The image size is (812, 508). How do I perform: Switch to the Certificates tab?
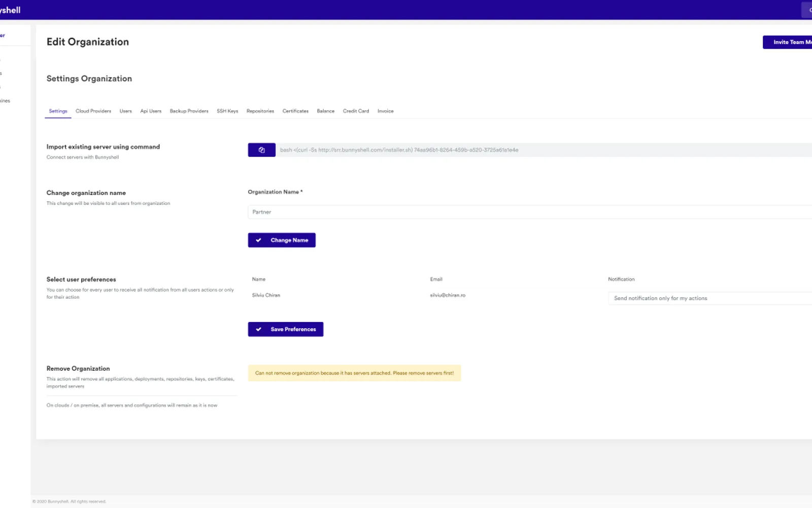295,111
